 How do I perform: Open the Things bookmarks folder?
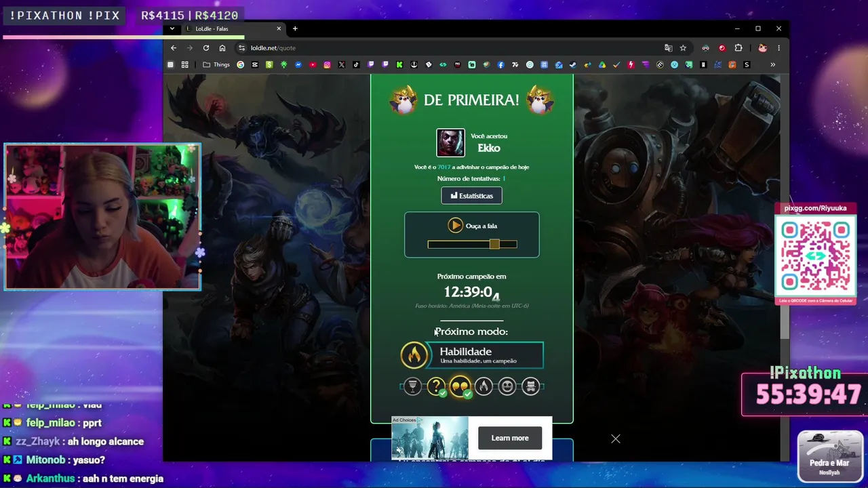pyautogui.click(x=216, y=65)
